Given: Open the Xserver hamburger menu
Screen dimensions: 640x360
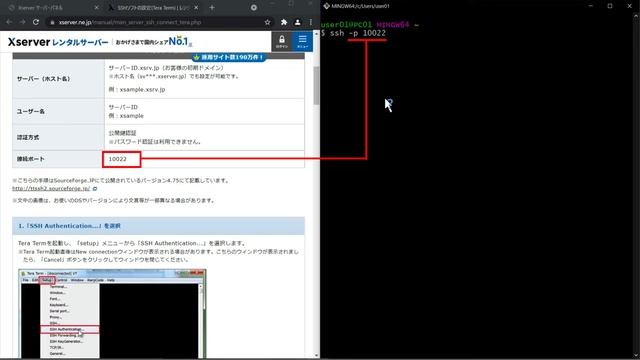Looking at the screenshot, I should point(302,41).
